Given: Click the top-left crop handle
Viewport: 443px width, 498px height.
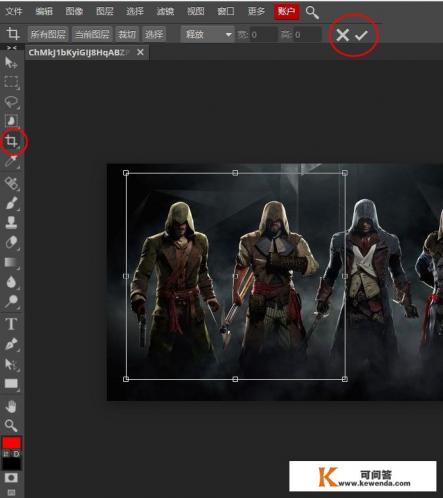Looking at the screenshot, I should pyautogui.click(x=126, y=173).
